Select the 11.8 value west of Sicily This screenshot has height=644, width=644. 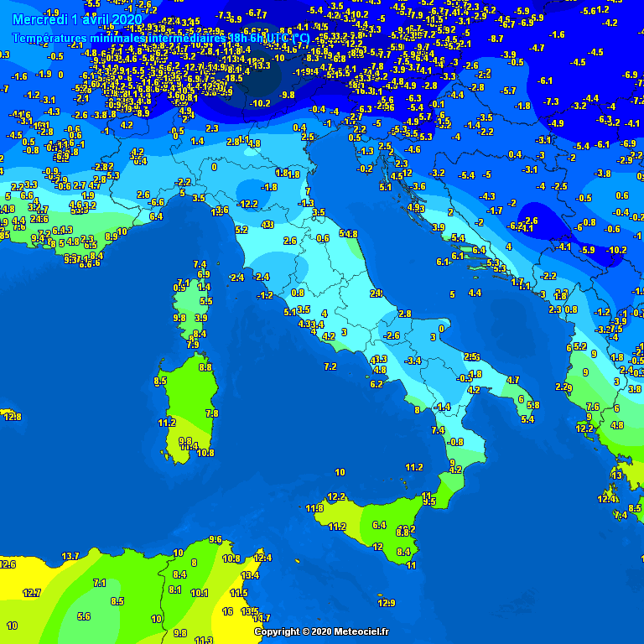point(314,508)
